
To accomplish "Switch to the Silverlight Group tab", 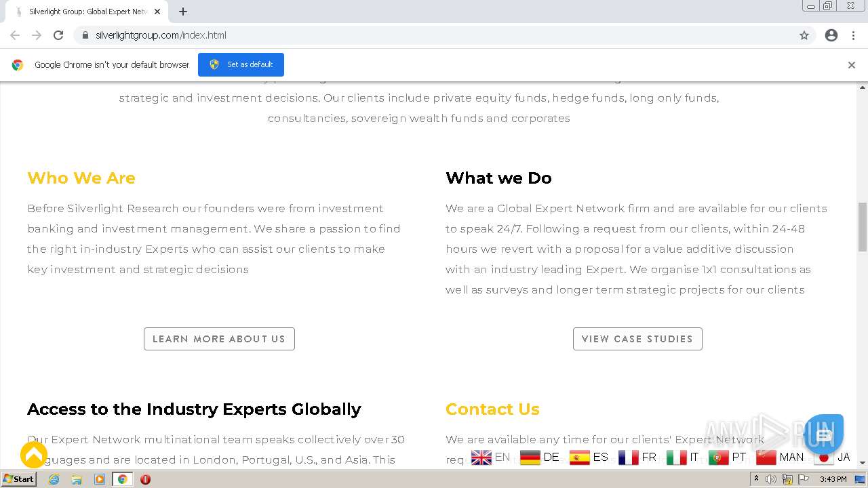I will click(87, 12).
